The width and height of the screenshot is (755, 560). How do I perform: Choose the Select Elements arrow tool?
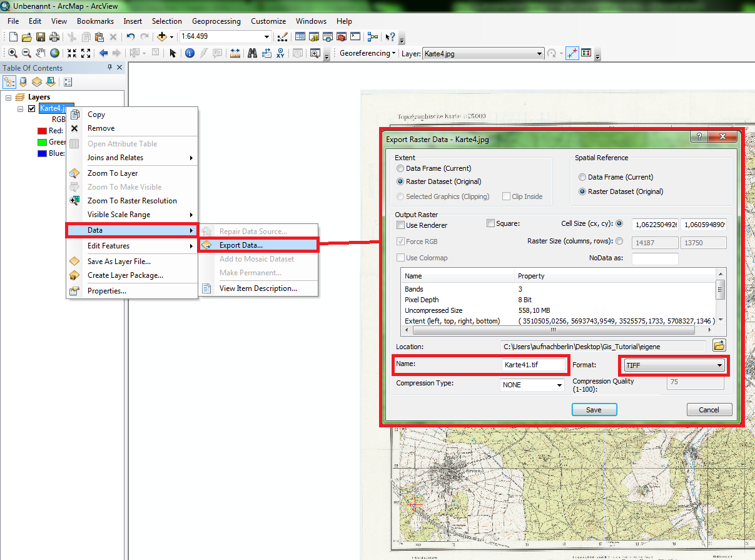(x=173, y=53)
